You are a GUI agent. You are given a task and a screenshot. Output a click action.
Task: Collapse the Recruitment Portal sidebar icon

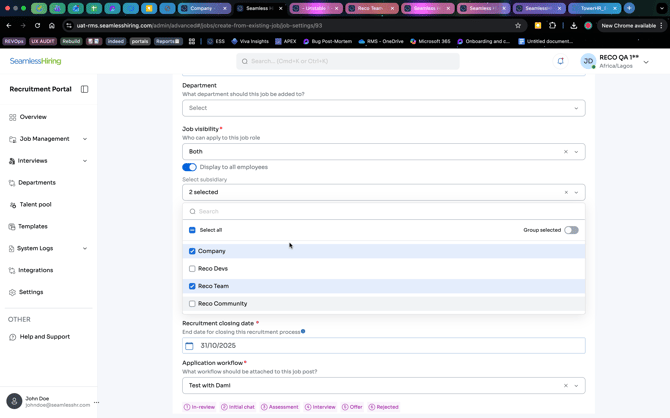(85, 89)
